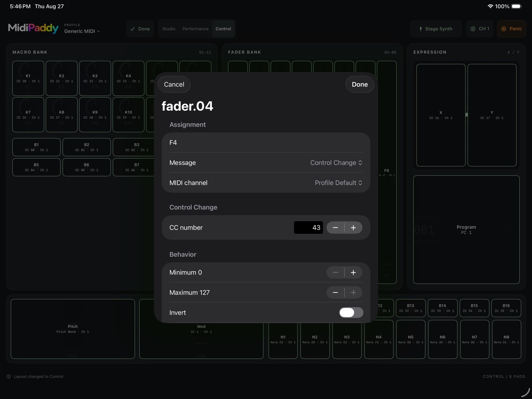Click the CC number value field 43
Screen dimensions: 532x399
pyautogui.click(x=308, y=228)
